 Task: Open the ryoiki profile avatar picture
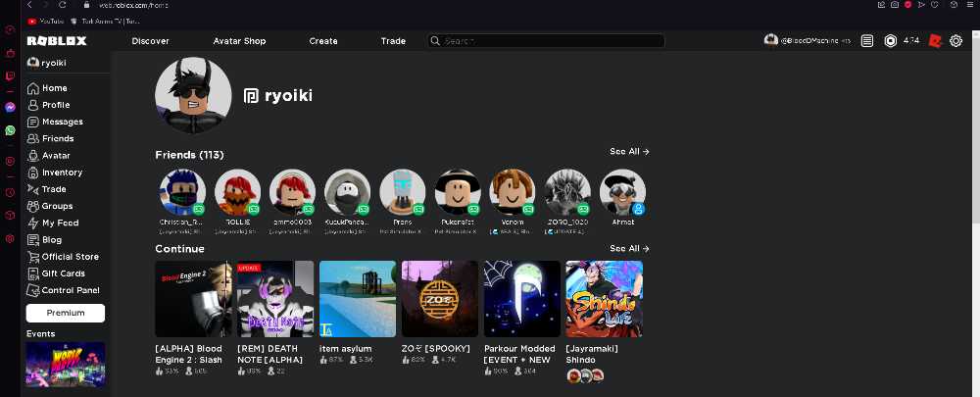pyautogui.click(x=193, y=95)
